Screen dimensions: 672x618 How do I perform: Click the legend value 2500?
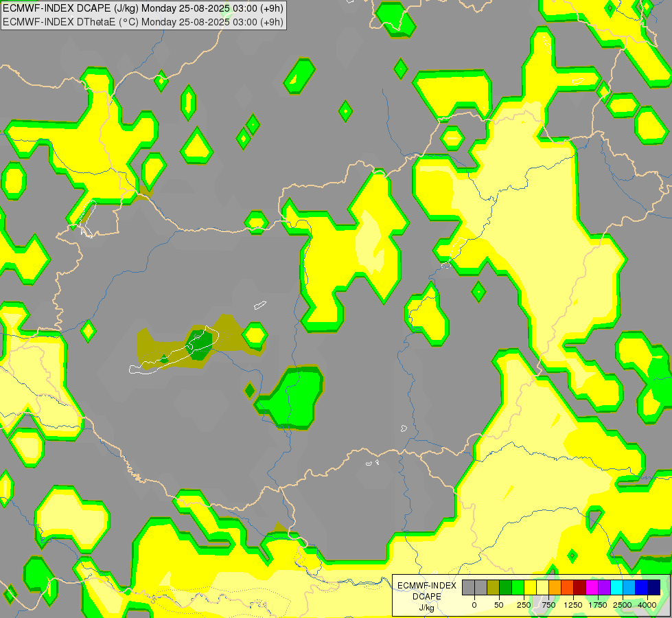(x=623, y=605)
